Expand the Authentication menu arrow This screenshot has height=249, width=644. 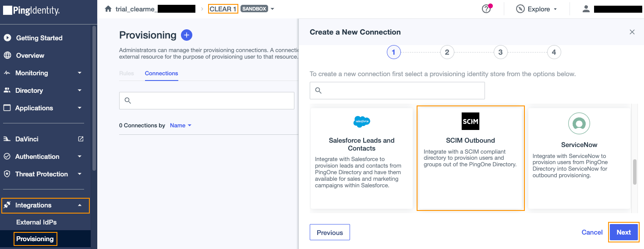pos(80,157)
